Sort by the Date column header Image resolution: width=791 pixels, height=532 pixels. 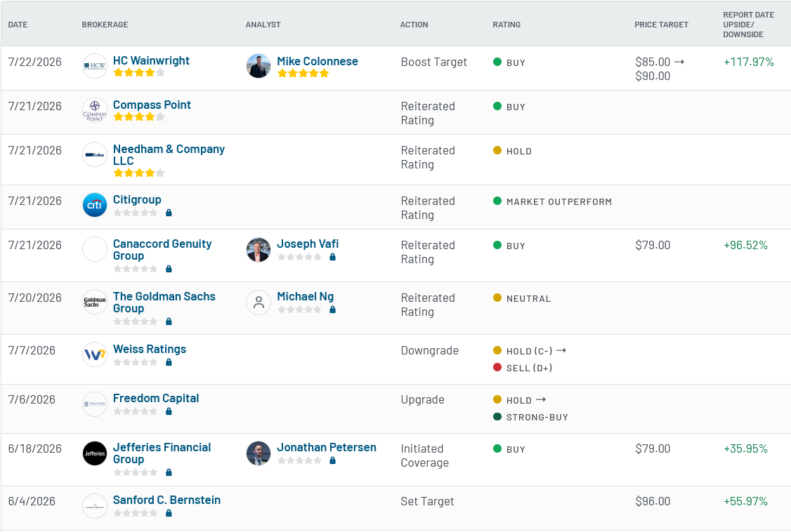pos(18,25)
